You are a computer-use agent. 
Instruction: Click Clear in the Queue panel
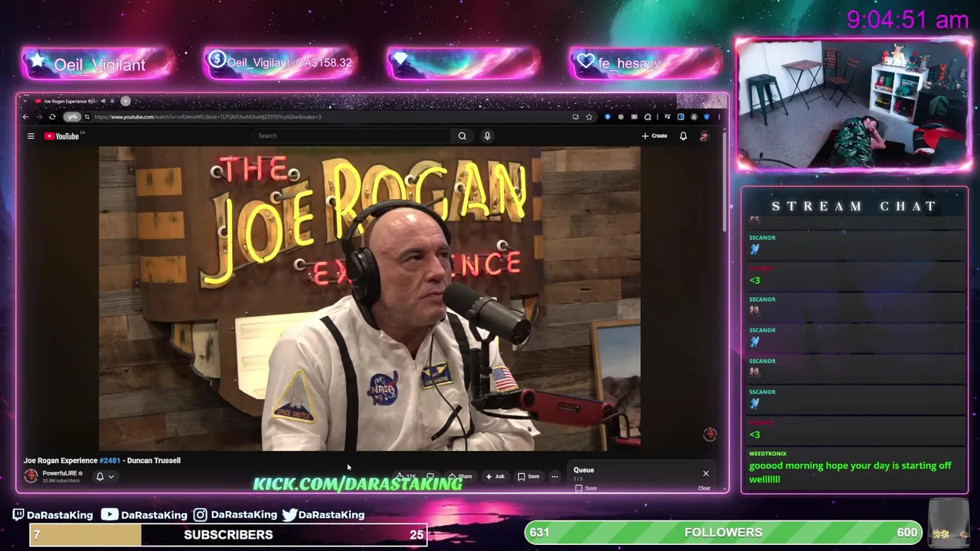(704, 488)
